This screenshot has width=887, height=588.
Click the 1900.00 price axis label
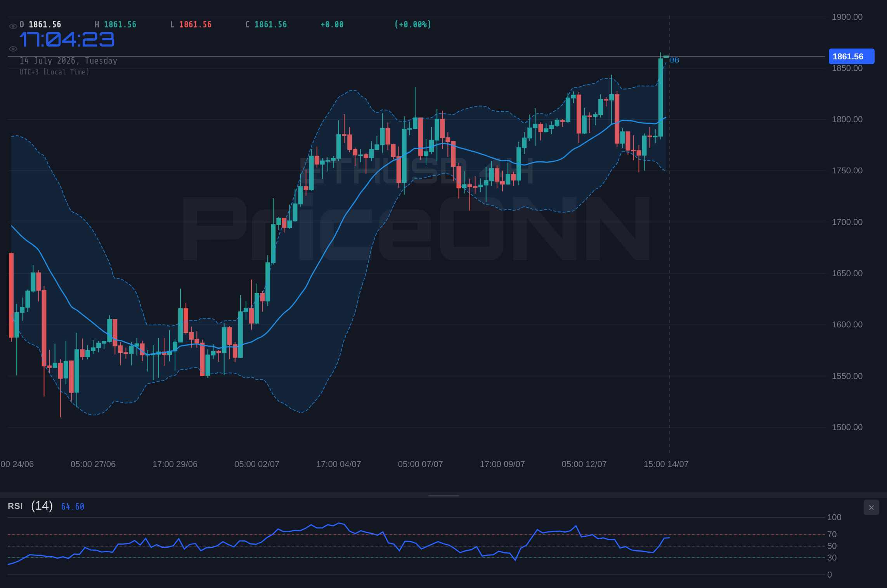pyautogui.click(x=847, y=17)
